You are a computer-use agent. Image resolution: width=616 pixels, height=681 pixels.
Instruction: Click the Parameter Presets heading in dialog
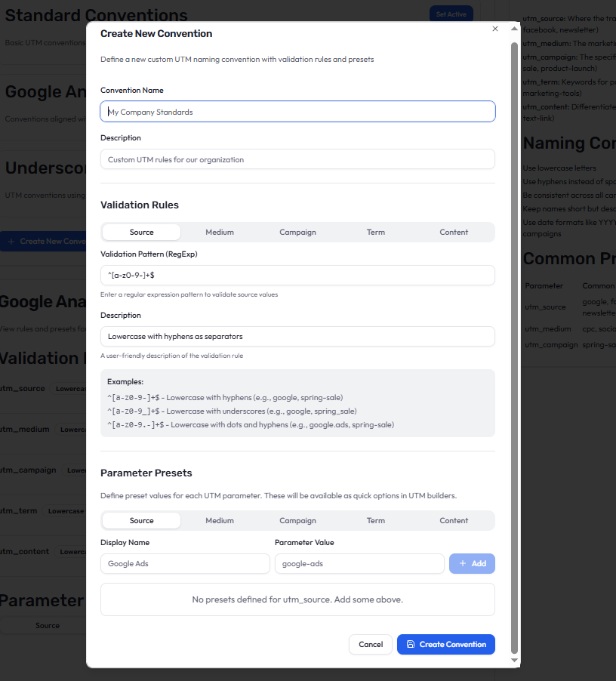146,473
